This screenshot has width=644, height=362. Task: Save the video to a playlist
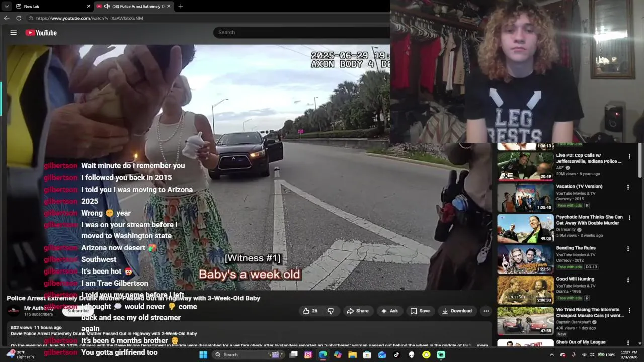[420, 311]
